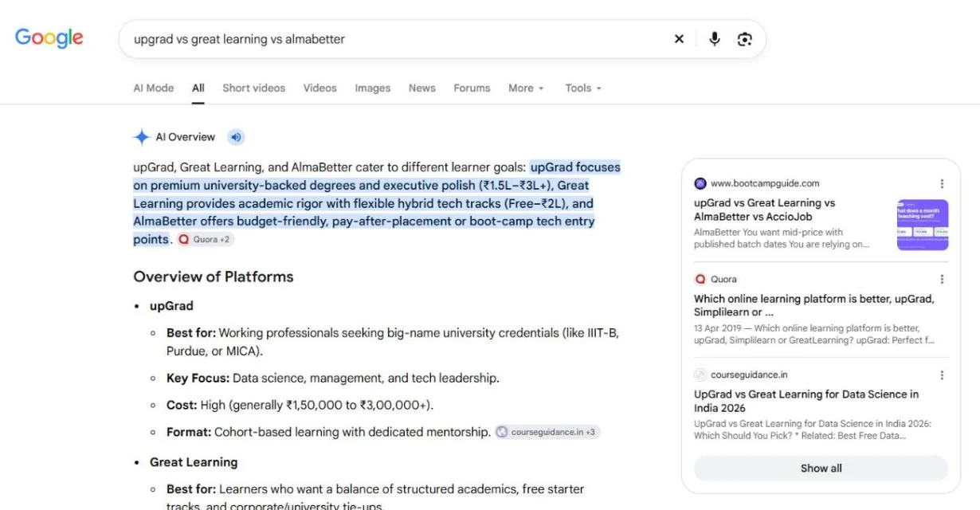The height and width of the screenshot is (510, 980).
Task: Open UpGrad vs Great Learning for Data Science link
Action: 806,401
